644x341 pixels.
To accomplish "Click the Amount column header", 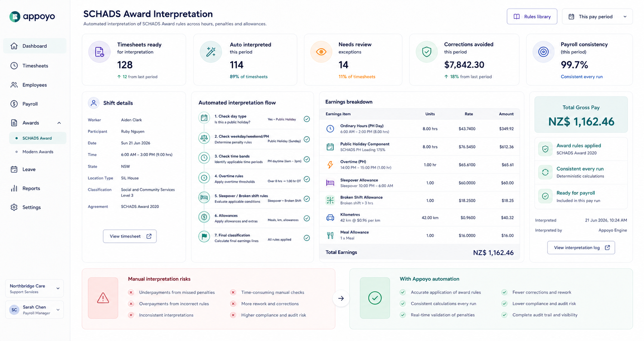I will point(506,114).
